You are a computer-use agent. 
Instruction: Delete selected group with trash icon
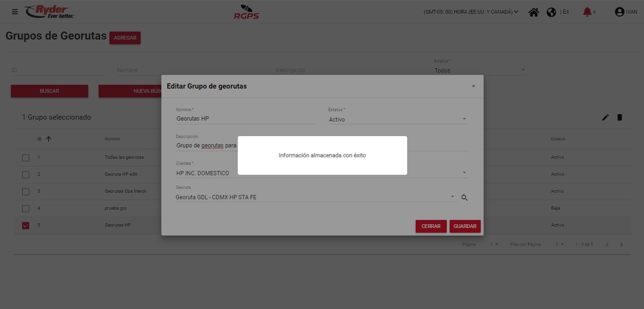[x=619, y=117]
